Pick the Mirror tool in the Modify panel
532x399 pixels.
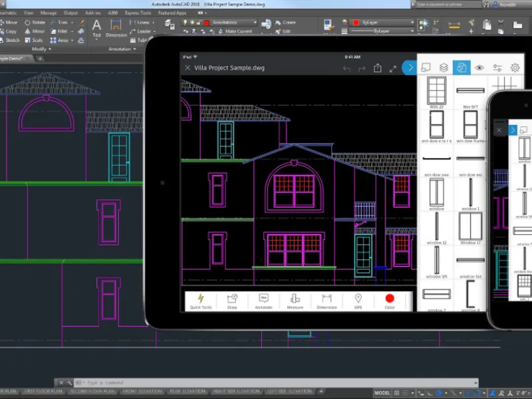(35, 31)
